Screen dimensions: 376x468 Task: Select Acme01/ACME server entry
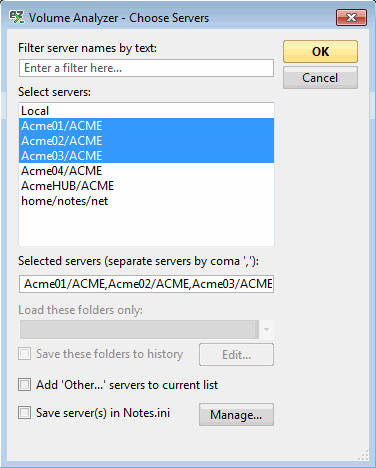[146, 126]
